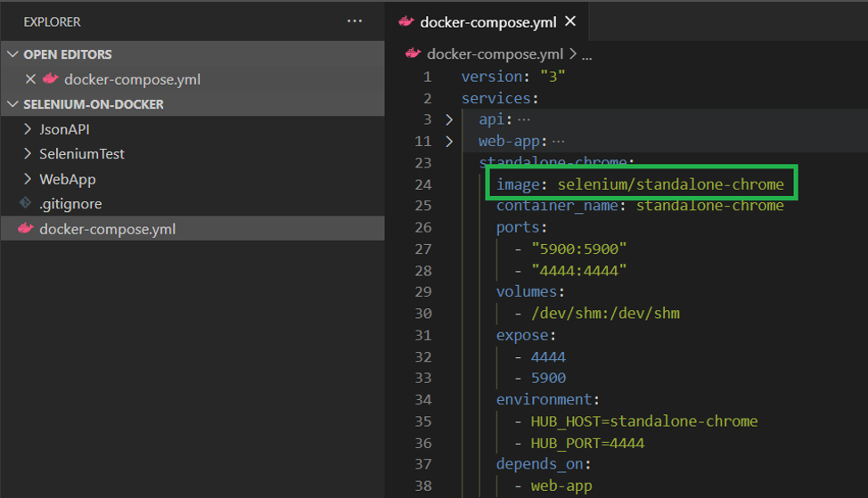This screenshot has width=868, height=498.
Task: Close the docker-compose.yml editor tab
Action: (570, 20)
